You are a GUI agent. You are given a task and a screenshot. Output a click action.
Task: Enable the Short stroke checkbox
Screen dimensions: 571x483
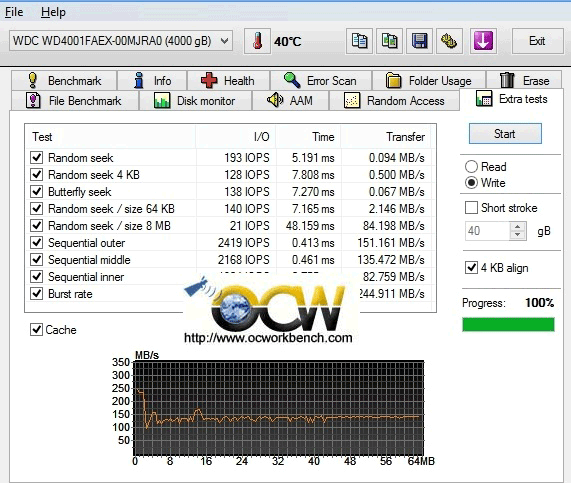coord(501,208)
